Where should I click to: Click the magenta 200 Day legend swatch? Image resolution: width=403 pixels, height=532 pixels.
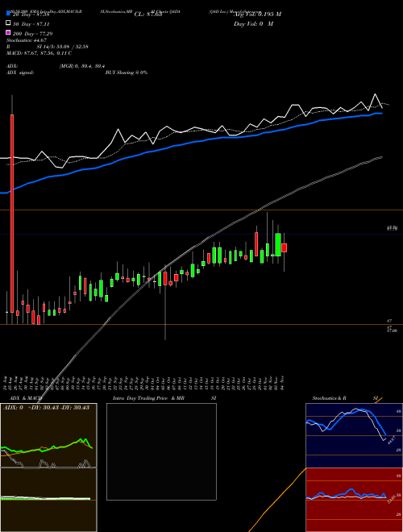(8, 32)
